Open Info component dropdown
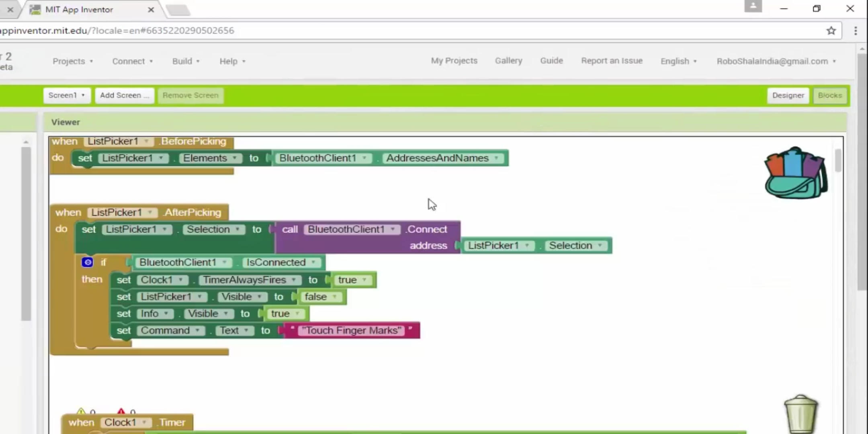The width and height of the screenshot is (868, 434). 155,314
